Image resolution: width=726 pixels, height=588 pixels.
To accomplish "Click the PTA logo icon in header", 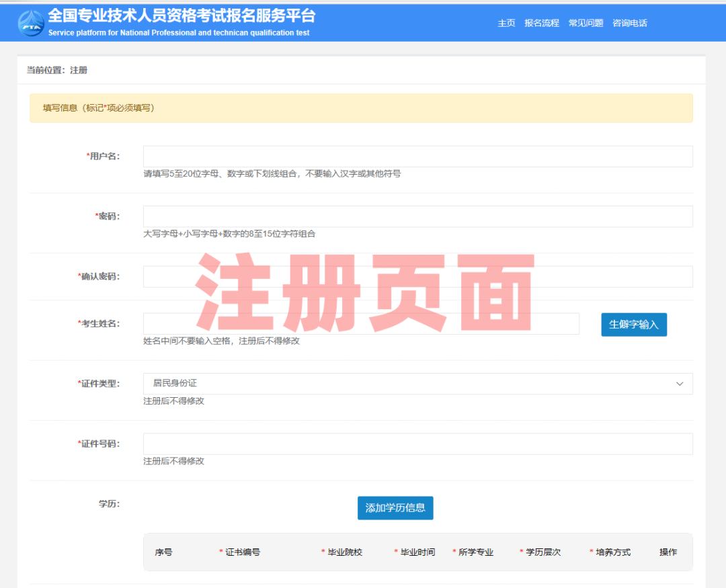I will [x=31, y=24].
